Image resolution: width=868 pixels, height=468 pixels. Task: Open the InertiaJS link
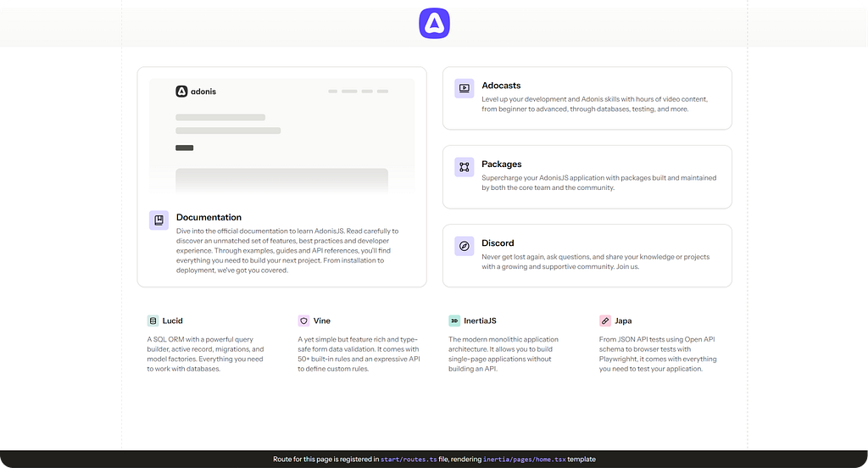pos(480,320)
